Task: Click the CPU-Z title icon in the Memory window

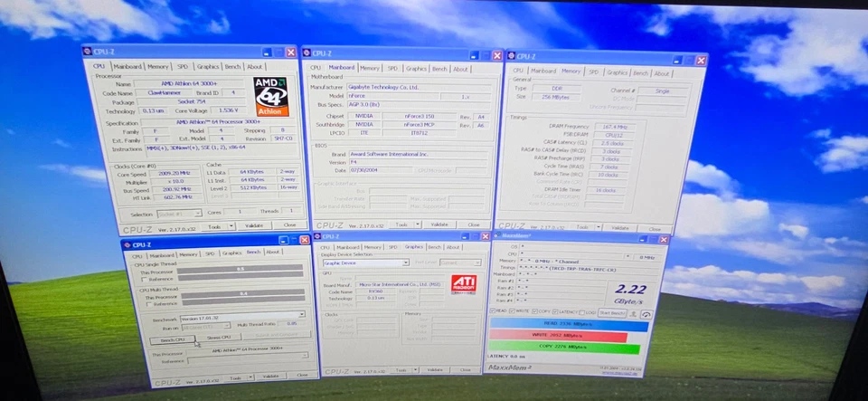Action: pos(512,56)
